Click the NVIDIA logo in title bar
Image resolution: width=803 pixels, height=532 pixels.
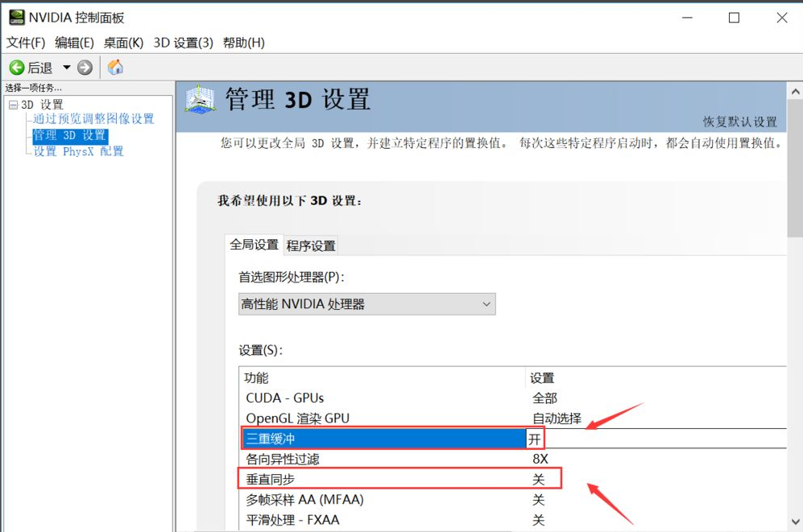16,18
